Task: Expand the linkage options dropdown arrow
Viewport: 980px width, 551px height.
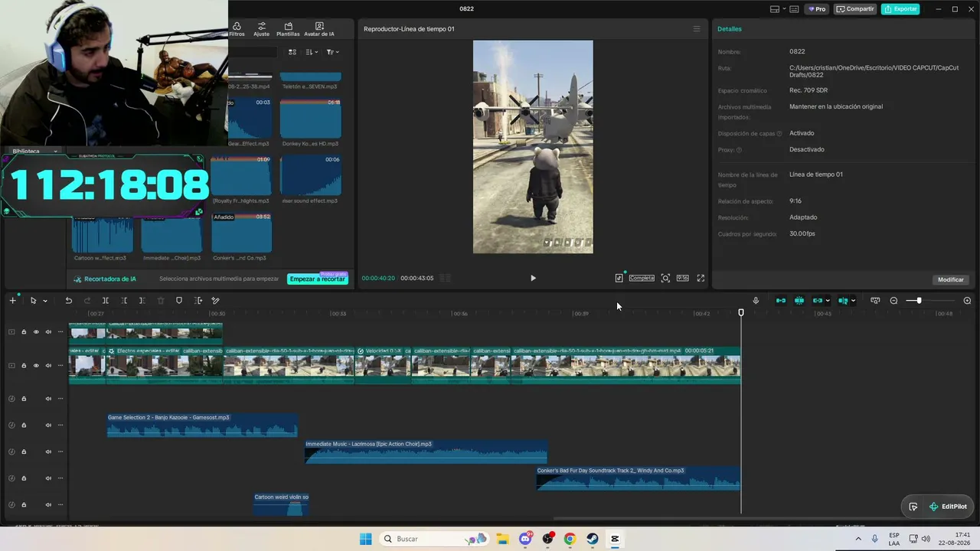Action: pos(828,301)
